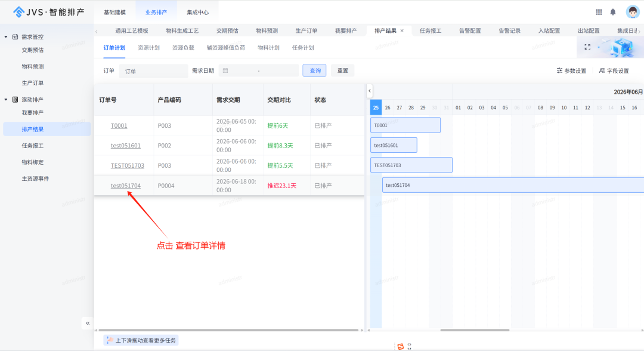Open 告警记录 page tab
This screenshot has height=351, width=644.
509,31
